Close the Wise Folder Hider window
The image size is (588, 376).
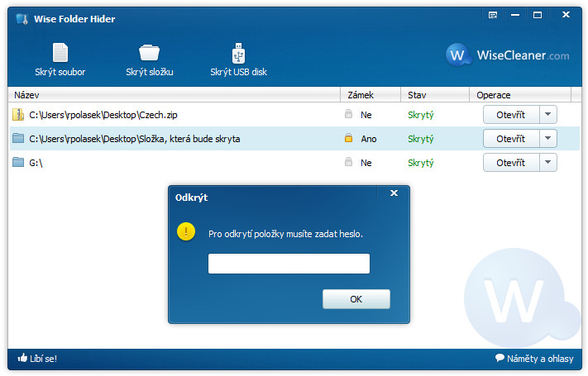point(566,15)
